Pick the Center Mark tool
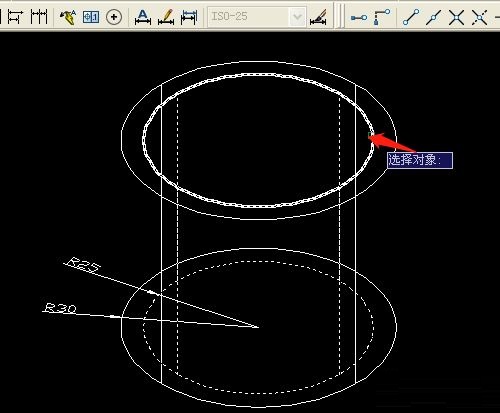500x413 pixels. click(114, 17)
